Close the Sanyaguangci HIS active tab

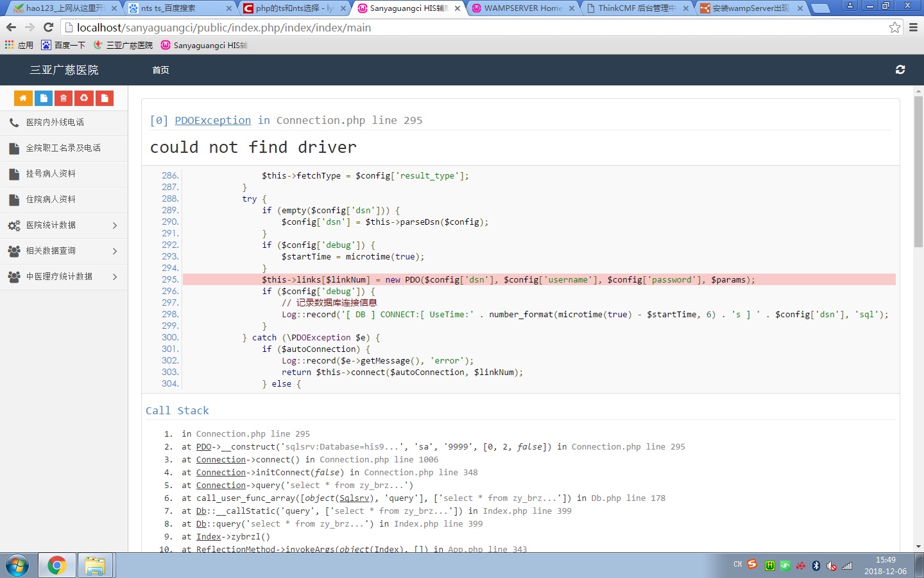[x=458, y=8]
